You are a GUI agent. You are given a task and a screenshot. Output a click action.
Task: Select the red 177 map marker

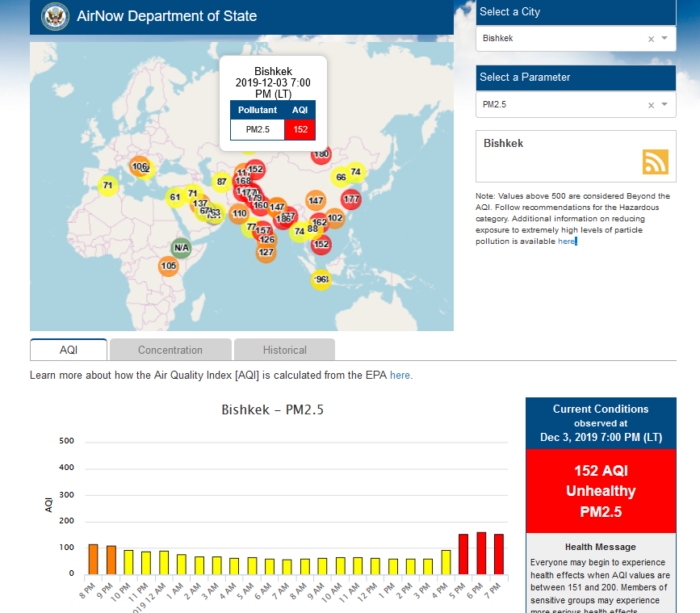click(351, 199)
